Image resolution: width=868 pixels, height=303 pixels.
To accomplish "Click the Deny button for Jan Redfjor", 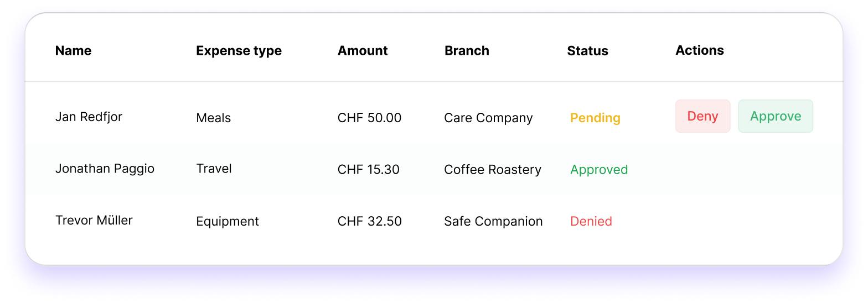I will (702, 116).
